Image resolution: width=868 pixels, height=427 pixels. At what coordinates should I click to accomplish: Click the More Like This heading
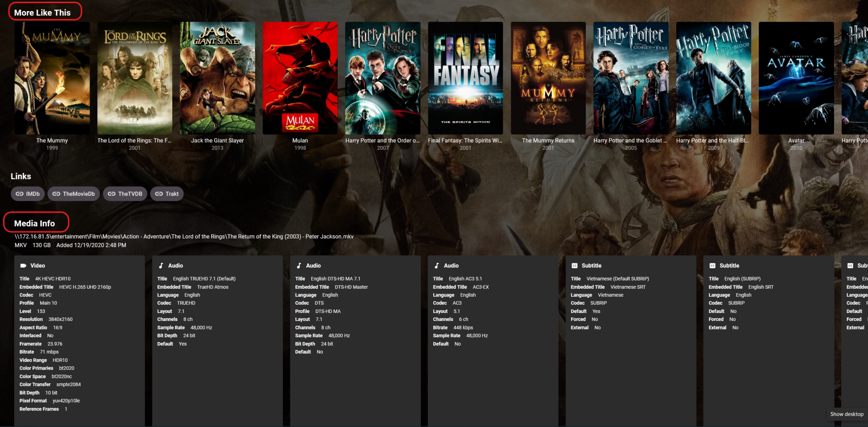(x=42, y=13)
